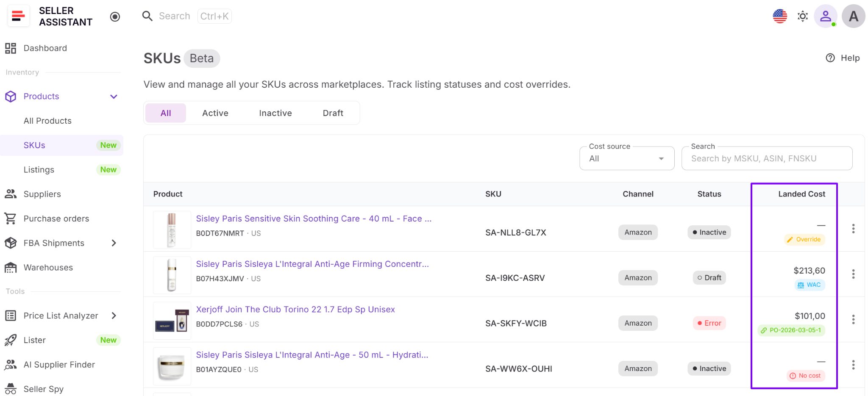Click the Seller Assistant logo icon
Viewport: 868px width, 396px height.
point(18,16)
